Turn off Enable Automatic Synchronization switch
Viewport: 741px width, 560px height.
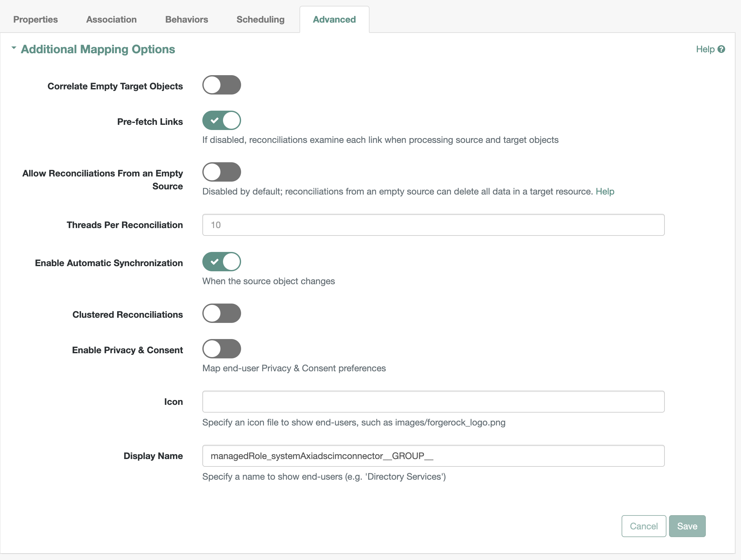coord(221,262)
